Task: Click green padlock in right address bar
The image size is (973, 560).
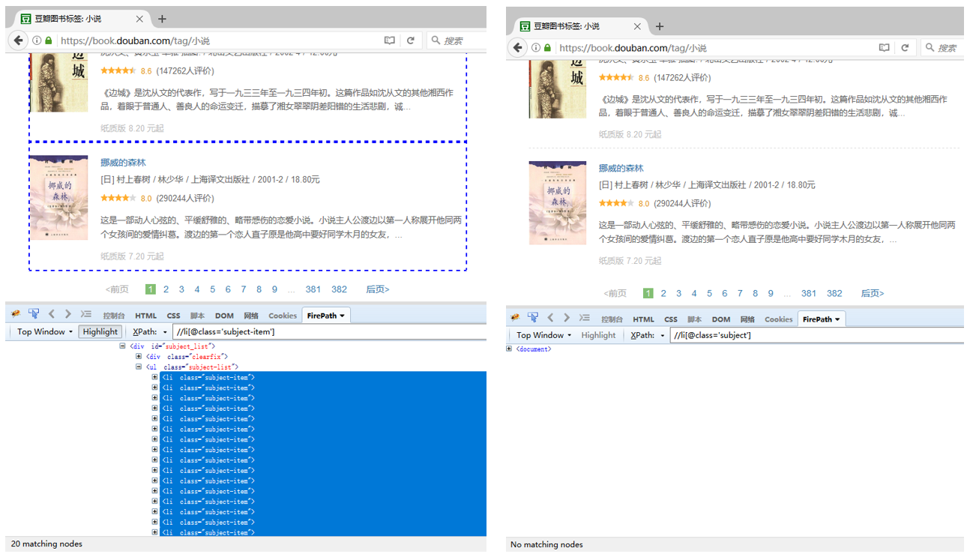Action: point(548,47)
